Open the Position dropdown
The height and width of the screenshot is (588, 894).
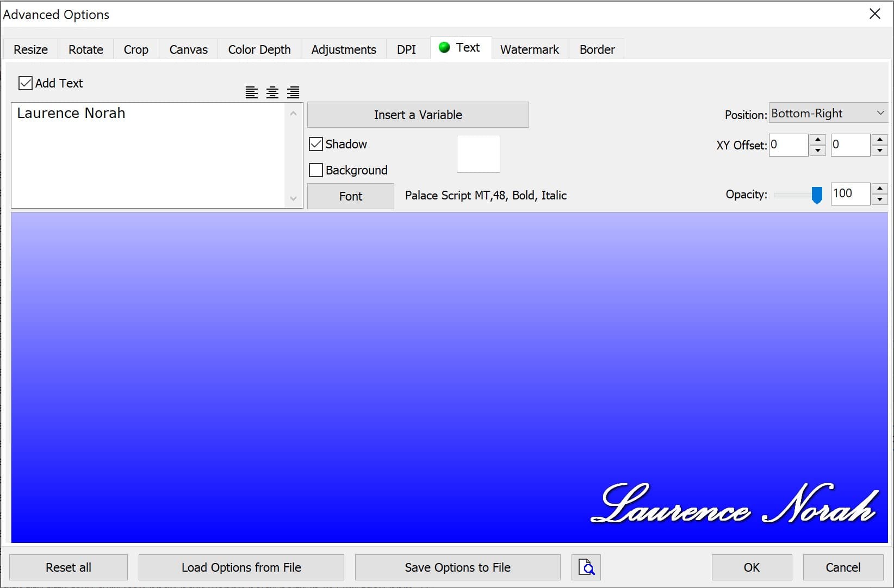828,114
